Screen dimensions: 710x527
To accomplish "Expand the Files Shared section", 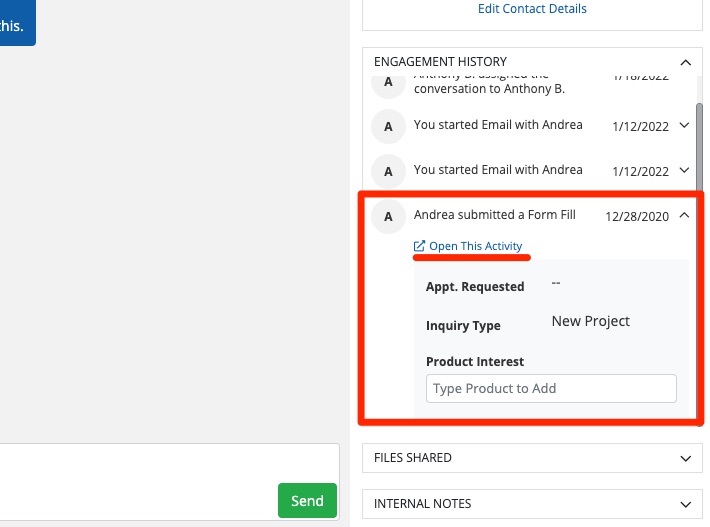I will tap(685, 458).
